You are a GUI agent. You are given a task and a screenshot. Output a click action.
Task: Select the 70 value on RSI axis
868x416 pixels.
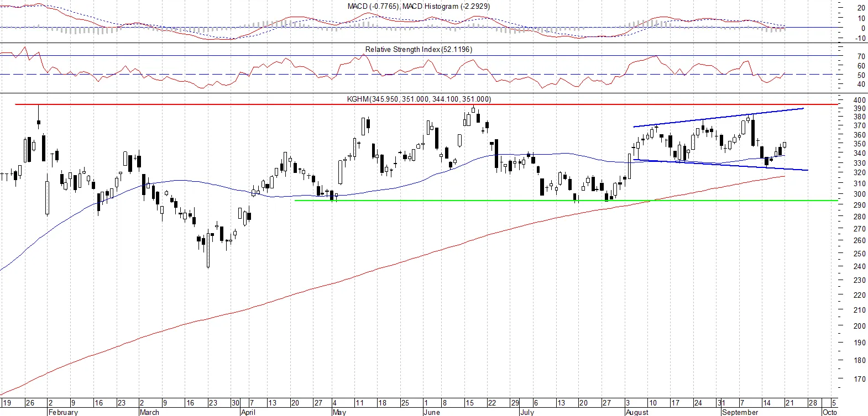click(x=861, y=56)
